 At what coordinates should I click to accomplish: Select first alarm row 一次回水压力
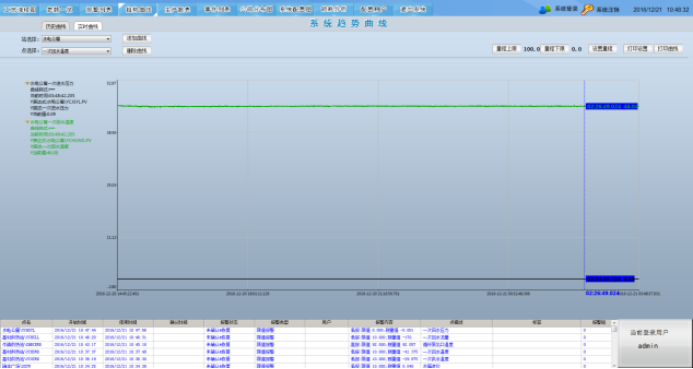pyautogui.click(x=306, y=330)
